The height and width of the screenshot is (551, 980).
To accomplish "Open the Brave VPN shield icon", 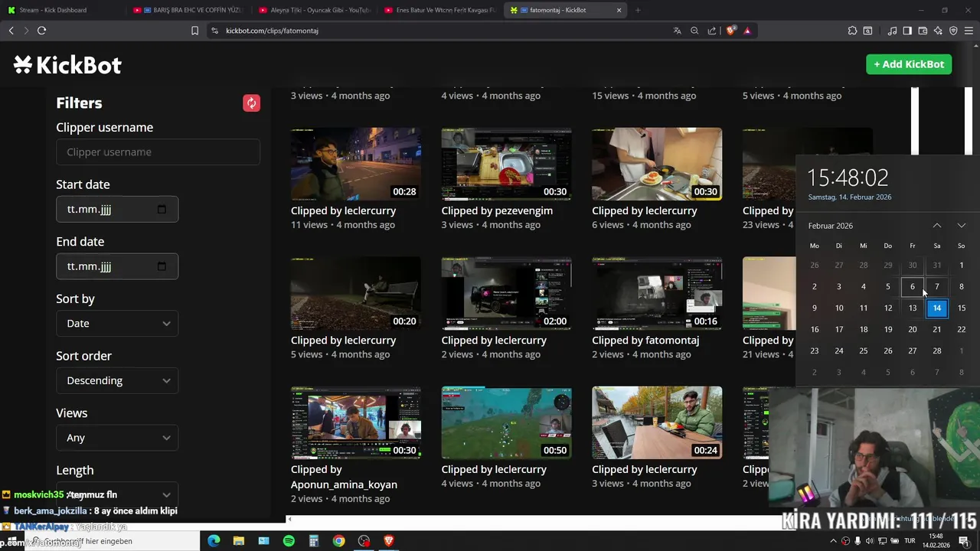I will point(953,31).
